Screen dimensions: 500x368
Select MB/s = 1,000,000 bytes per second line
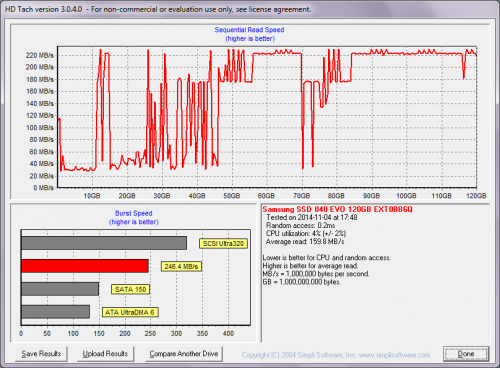pyautogui.click(x=316, y=274)
